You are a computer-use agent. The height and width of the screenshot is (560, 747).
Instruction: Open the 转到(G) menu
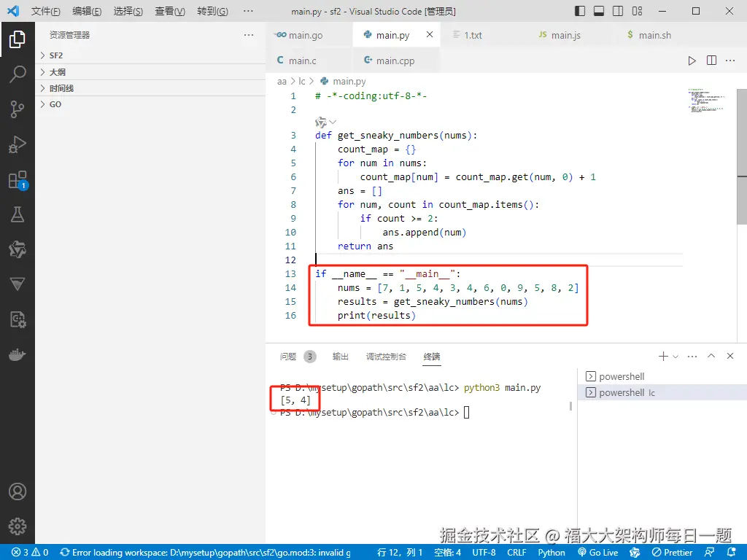click(x=212, y=11)
